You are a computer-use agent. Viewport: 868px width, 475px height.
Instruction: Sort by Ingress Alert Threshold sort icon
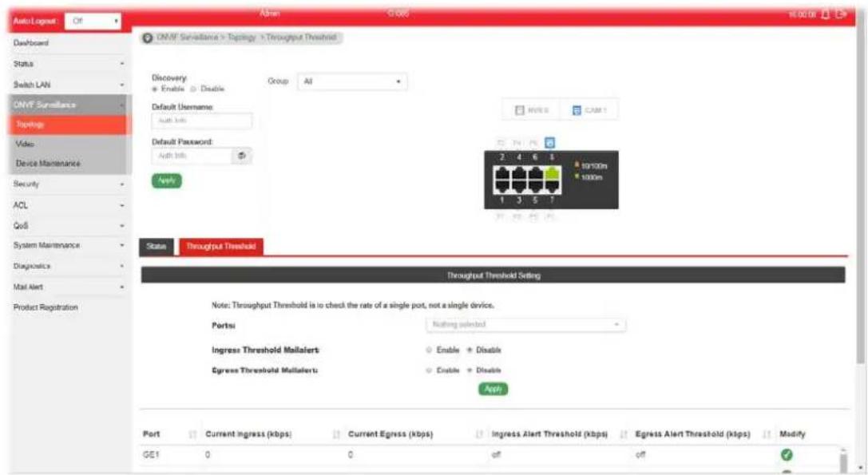click(x=624, y=434)
